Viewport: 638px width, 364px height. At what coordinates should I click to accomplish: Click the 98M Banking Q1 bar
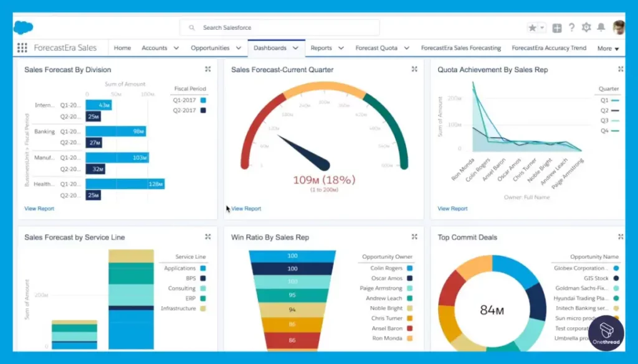pos(115,131)
